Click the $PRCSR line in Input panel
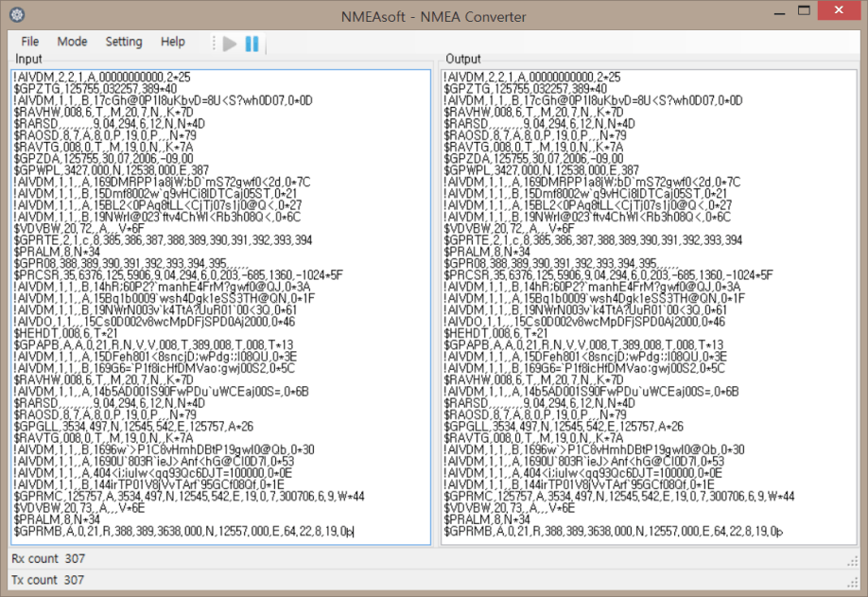 tap(179, 275)
